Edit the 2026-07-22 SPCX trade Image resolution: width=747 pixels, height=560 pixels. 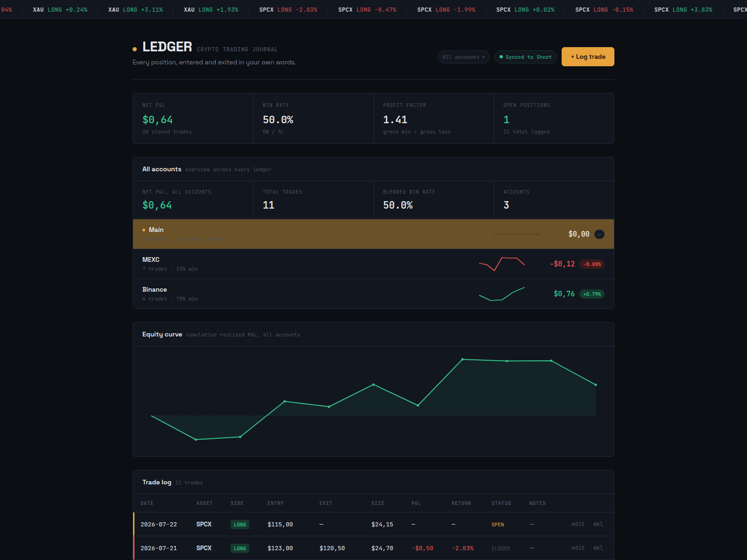(578, 524)
